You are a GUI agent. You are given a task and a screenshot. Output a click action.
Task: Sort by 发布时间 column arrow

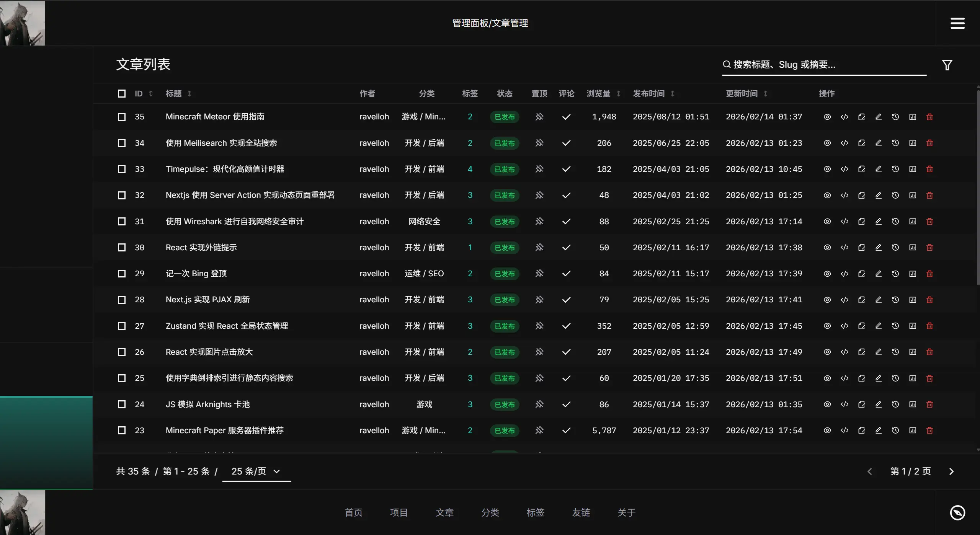672,93
